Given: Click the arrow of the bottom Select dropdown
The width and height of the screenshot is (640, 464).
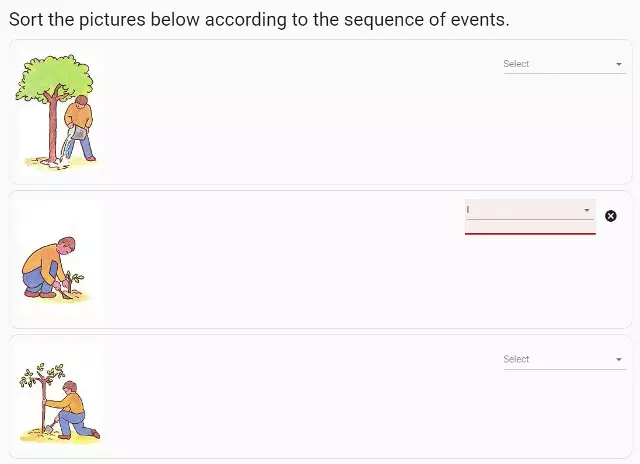Looking at the screenshot, I should [619, 360].
